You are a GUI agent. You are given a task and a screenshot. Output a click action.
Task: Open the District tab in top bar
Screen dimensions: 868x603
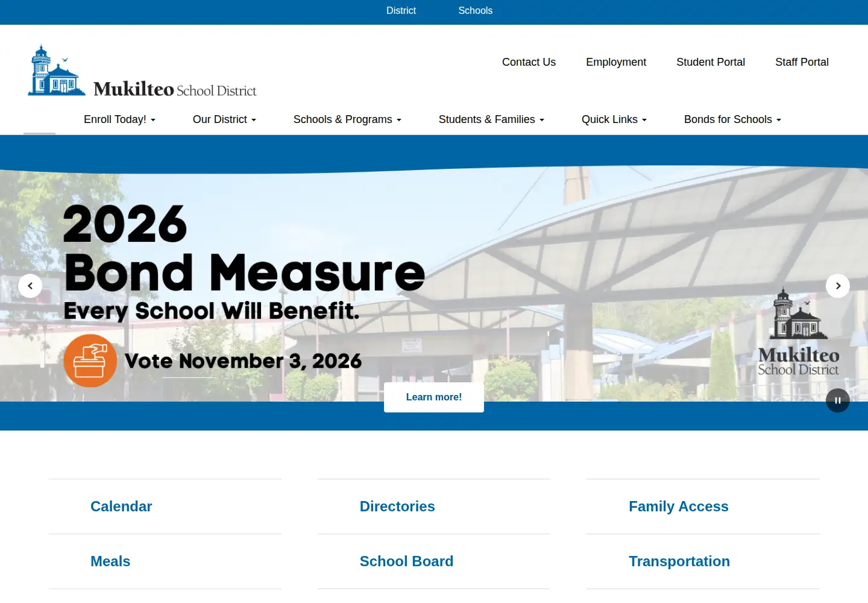pos(401,11)
